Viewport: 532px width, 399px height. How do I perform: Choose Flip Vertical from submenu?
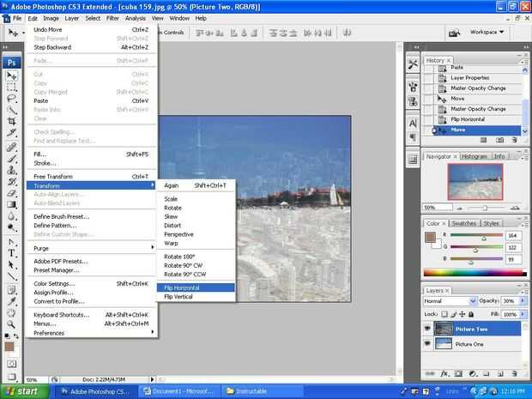tap(196, 297)
